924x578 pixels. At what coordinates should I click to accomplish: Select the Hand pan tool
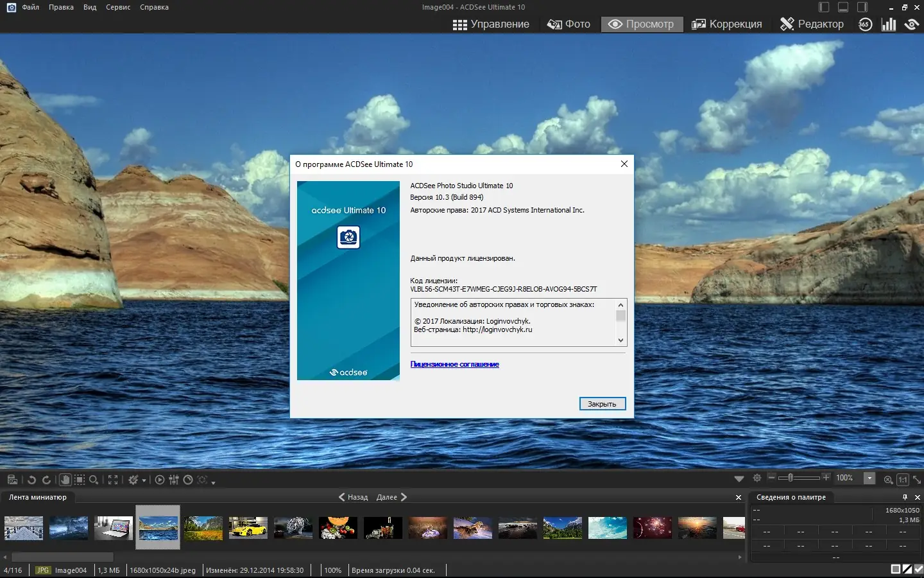pyautogui.click(x=65, y=480)
